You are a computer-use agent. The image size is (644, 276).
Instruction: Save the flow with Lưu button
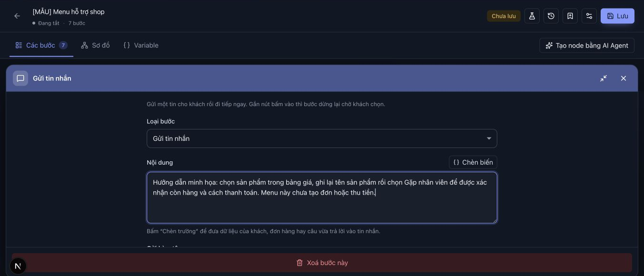coord(617,16)
